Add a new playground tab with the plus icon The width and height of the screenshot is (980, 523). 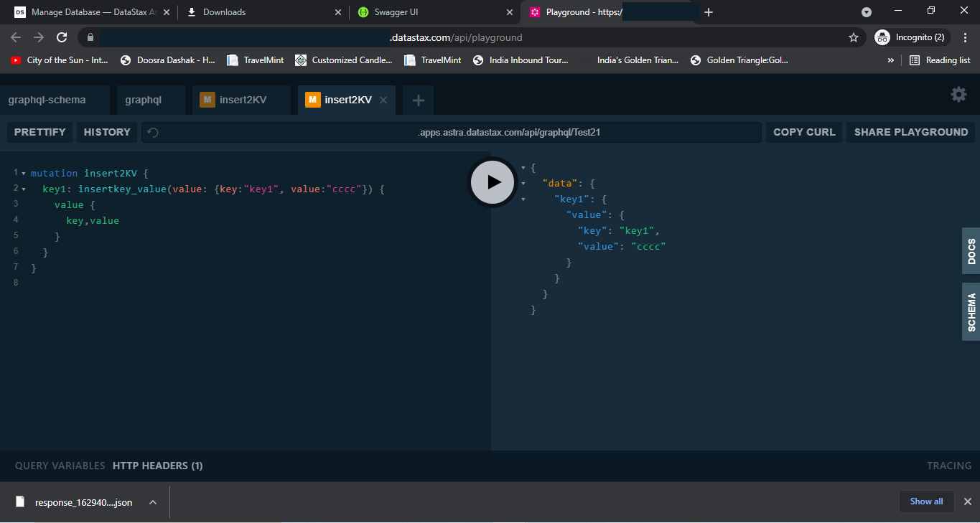pos(418,100)
